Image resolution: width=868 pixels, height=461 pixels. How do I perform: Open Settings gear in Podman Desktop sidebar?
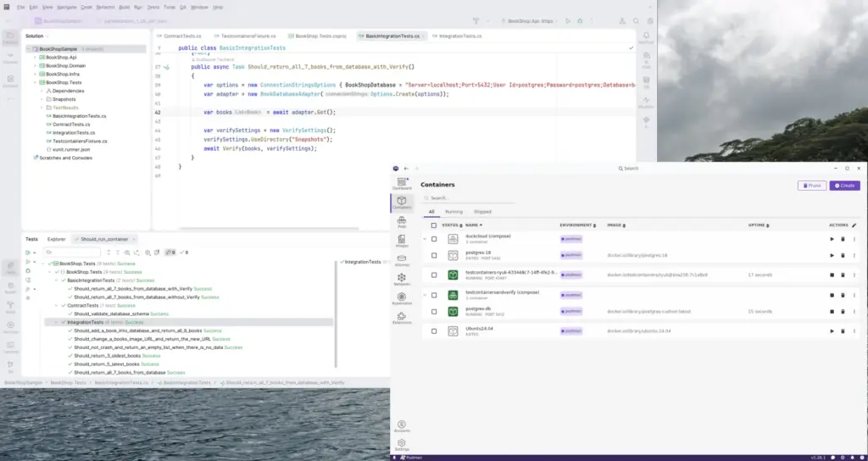pos(402,445)
